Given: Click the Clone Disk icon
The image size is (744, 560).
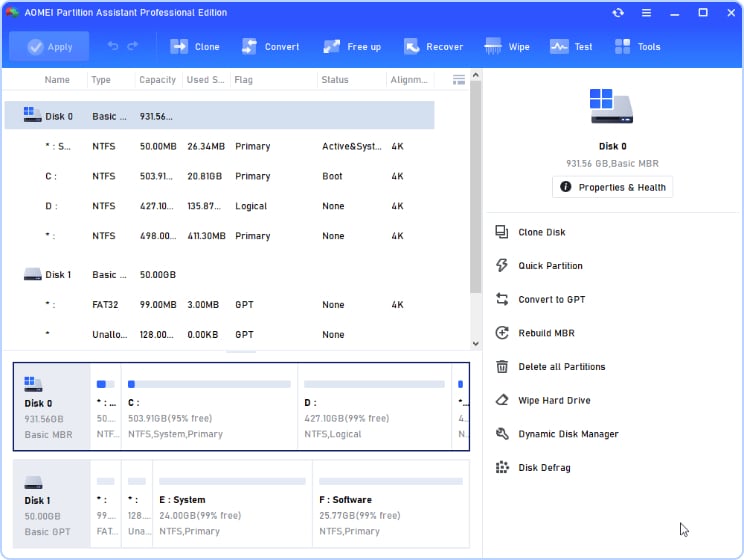Looking at the screenshot, I should point(502,232).
